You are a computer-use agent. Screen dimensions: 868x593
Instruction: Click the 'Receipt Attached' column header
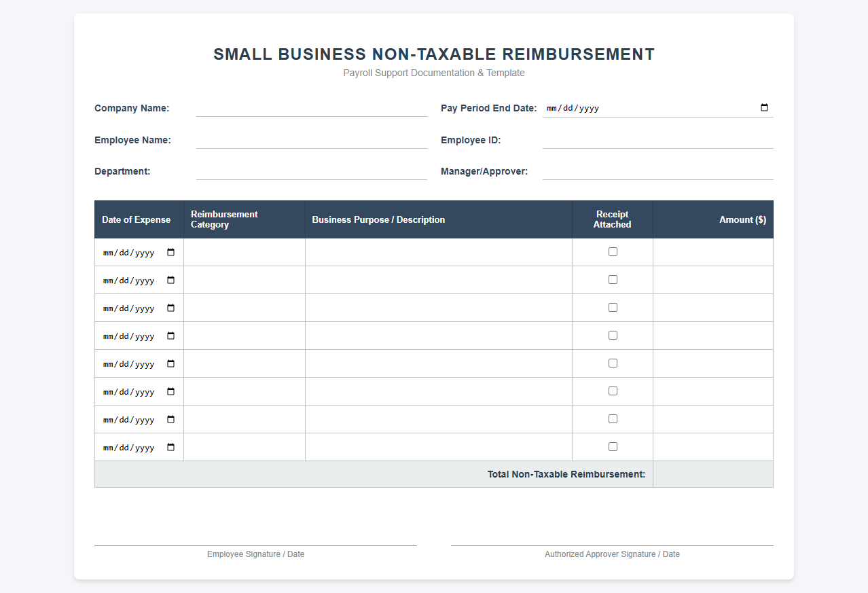coord(613,219)
